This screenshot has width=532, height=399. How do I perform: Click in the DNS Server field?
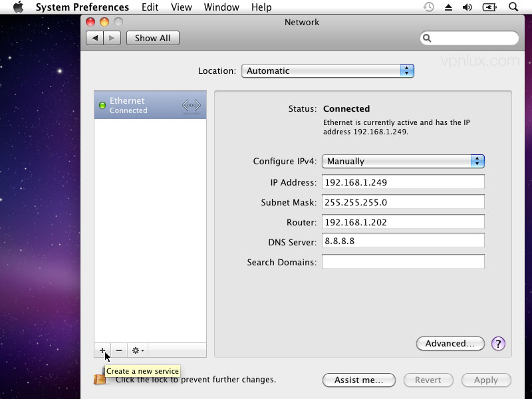tap(403, 241)
